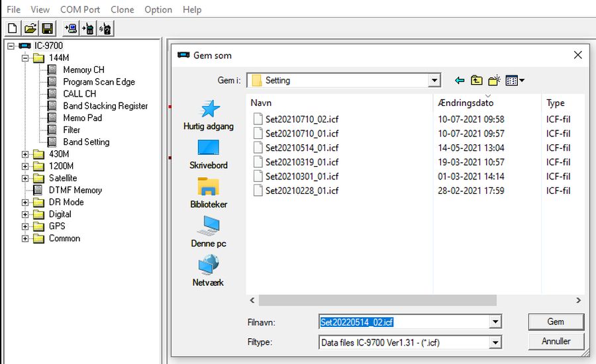Click the Read from transceiver toolbar icon

[x=71, y=28]
